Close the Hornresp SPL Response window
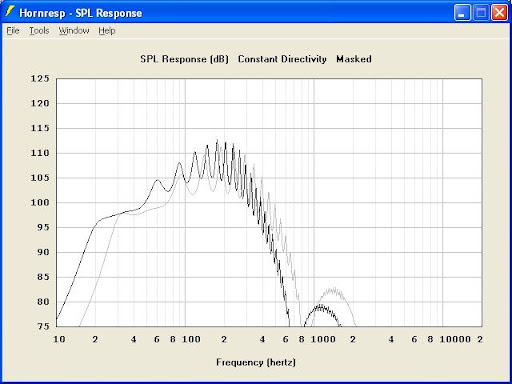 (x=500, y=13)
